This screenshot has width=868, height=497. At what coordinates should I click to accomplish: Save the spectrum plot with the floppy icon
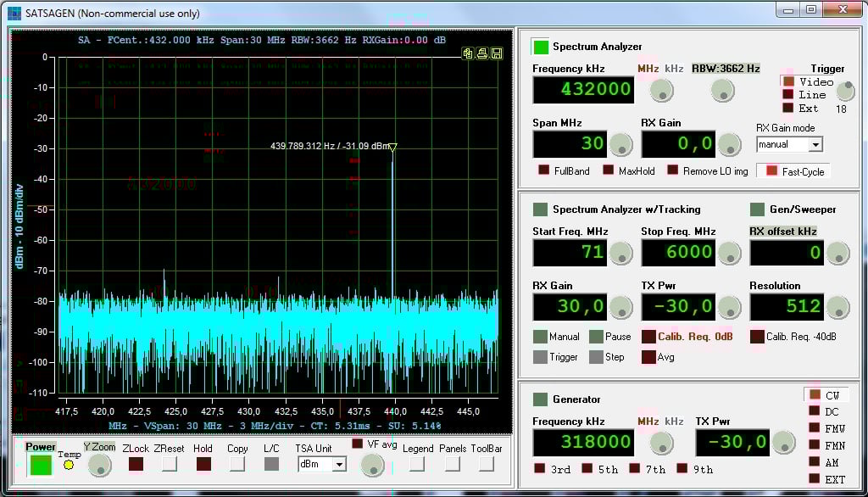[x=497, y=53]
